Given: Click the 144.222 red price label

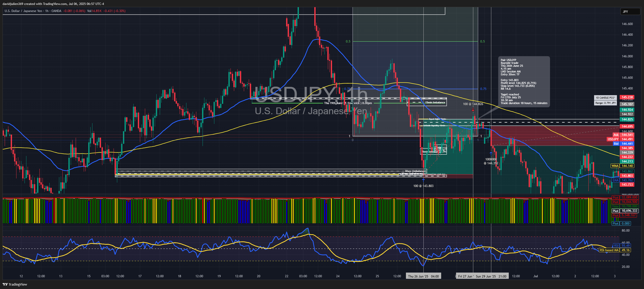Looking at the screenshot, I should (627, 157).
